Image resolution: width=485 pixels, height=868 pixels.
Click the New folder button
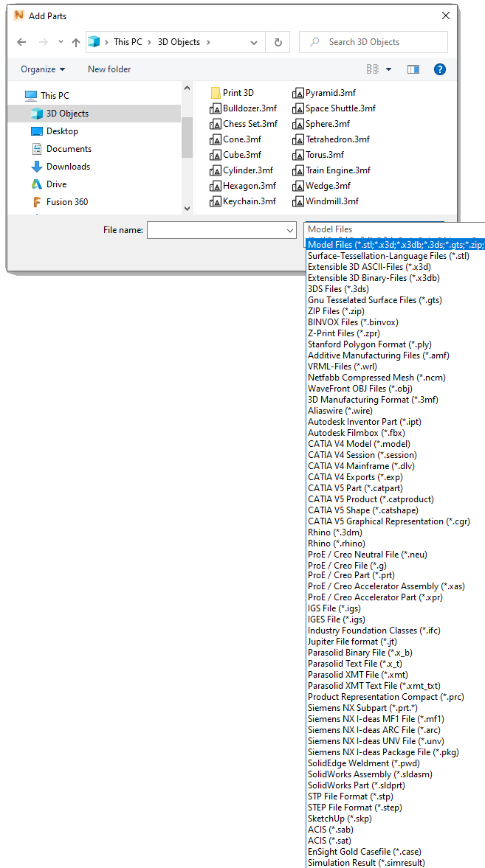click(109, 69)
